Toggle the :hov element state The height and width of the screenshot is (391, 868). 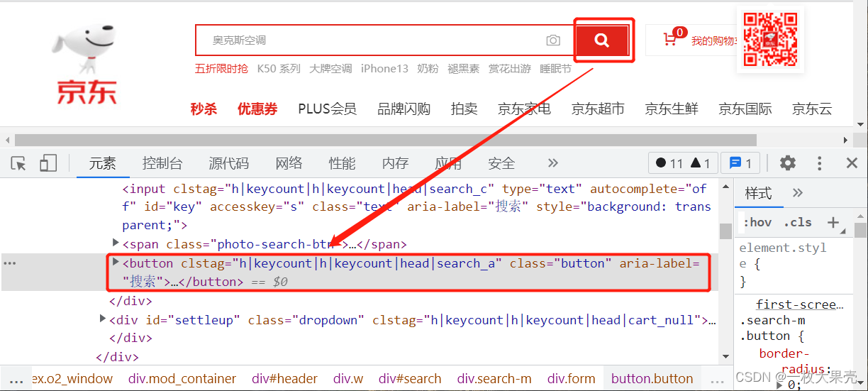pos(757,222)
